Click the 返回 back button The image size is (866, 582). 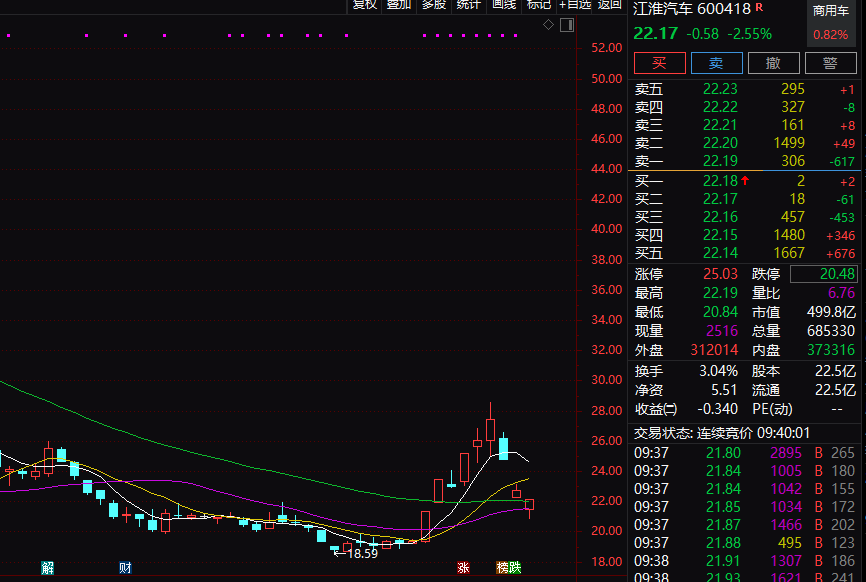[x=609, y=5]
